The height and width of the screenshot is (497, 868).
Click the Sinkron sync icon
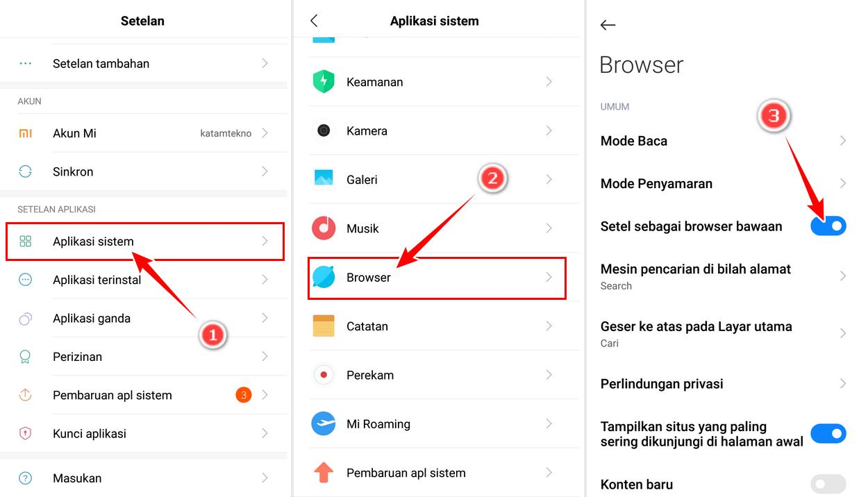(26, 171)
